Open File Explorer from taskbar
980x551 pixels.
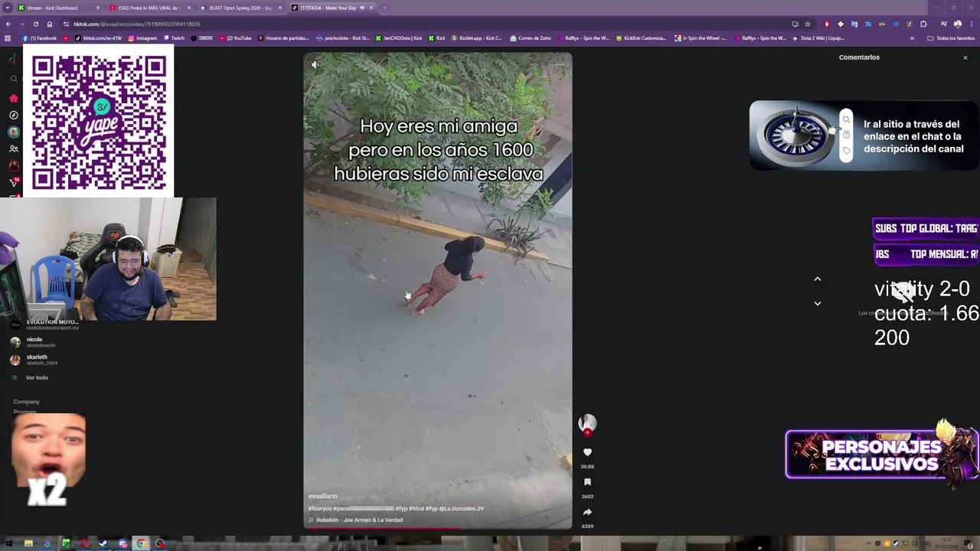pos(28,543)
